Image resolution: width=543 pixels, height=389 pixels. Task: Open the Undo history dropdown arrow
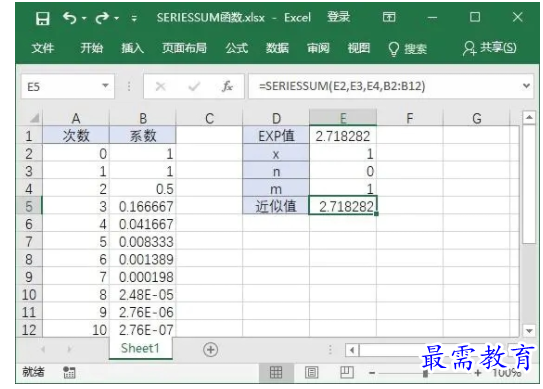tap(84, 18)
